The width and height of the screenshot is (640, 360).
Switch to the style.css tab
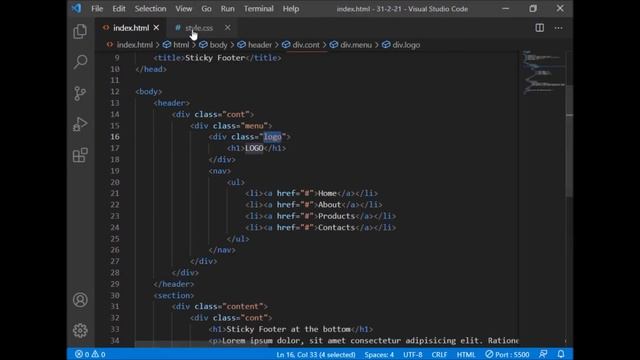199,28
